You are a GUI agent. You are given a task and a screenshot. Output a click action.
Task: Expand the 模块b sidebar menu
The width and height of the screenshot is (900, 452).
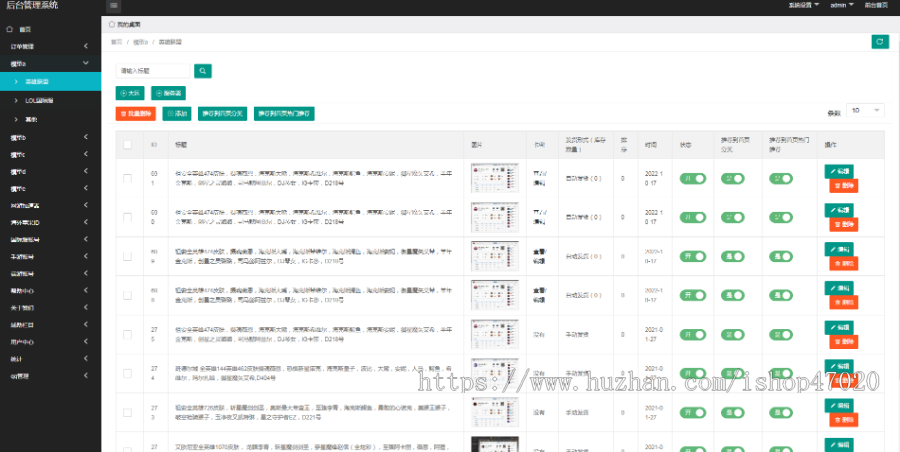(51, 137)
